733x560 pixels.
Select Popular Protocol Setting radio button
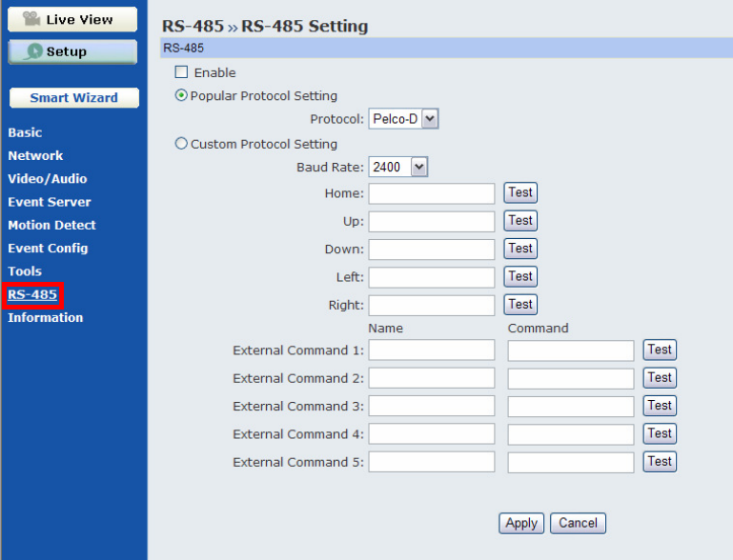coord(181,95)
